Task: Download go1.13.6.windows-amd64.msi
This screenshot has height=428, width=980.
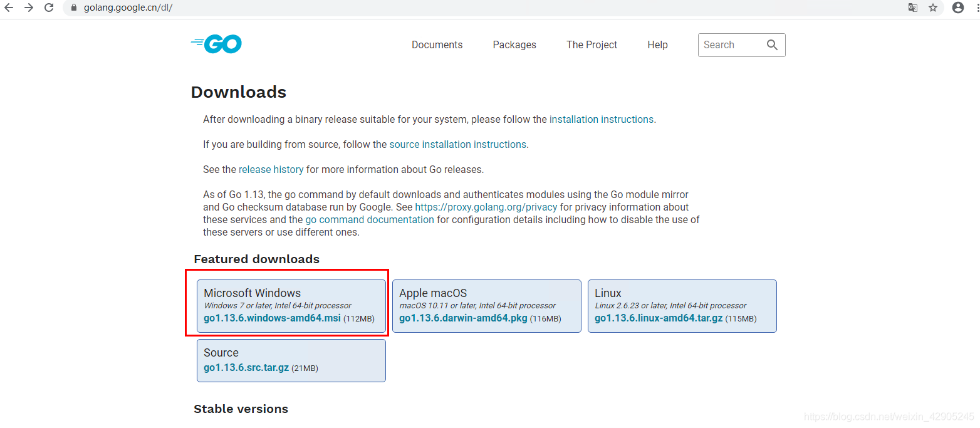Action: 272,318
